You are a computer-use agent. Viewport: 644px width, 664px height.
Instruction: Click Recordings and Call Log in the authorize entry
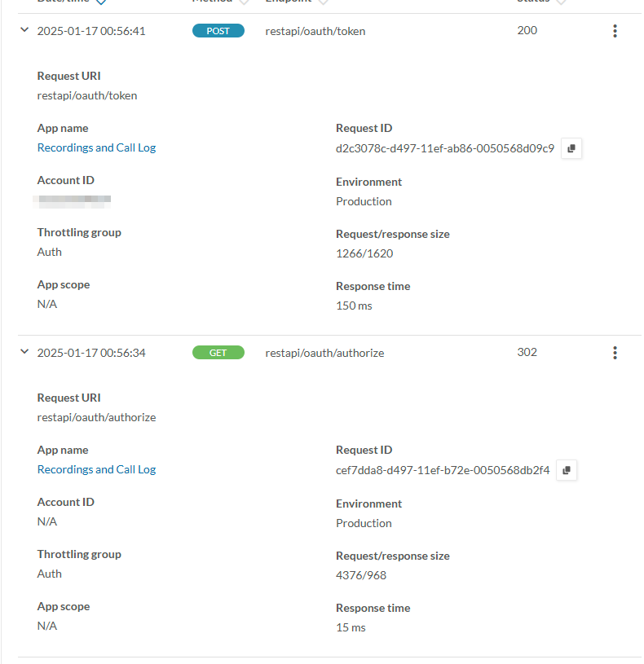(96, 469)
